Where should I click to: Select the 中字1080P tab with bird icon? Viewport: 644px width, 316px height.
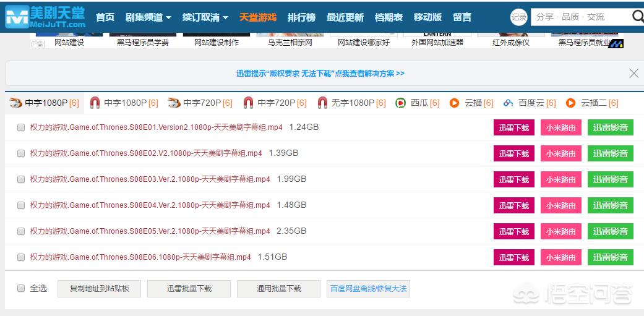[45, 103]
